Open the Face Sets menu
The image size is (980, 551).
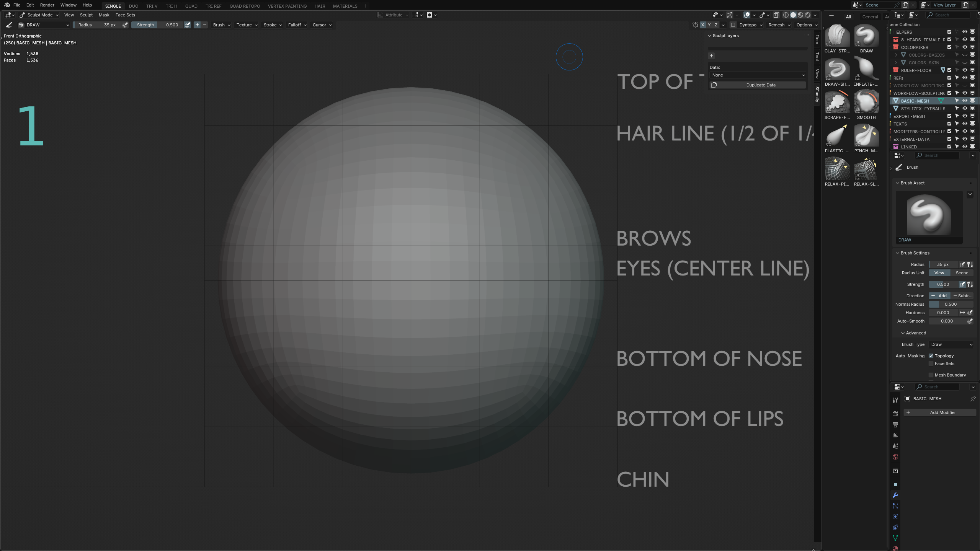click(125, 15)
